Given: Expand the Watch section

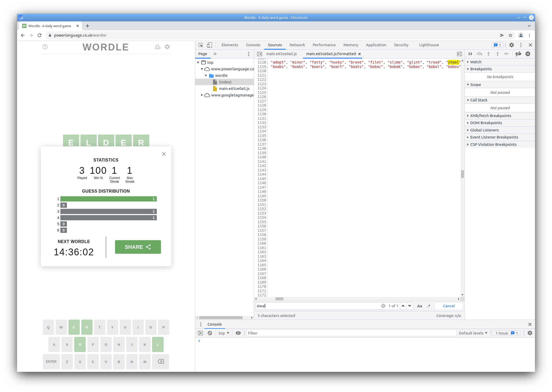Looking at the screenshot, I should 475,62.
